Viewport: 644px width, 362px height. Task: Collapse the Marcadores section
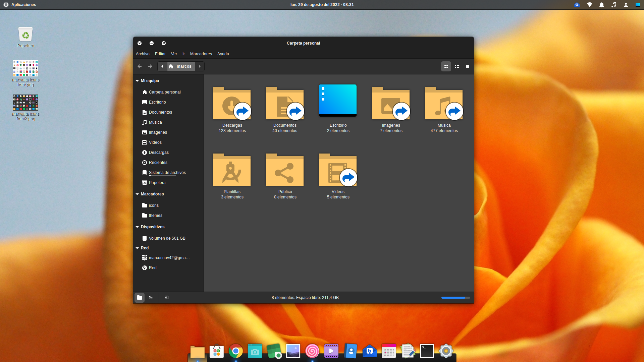(137, 194)
